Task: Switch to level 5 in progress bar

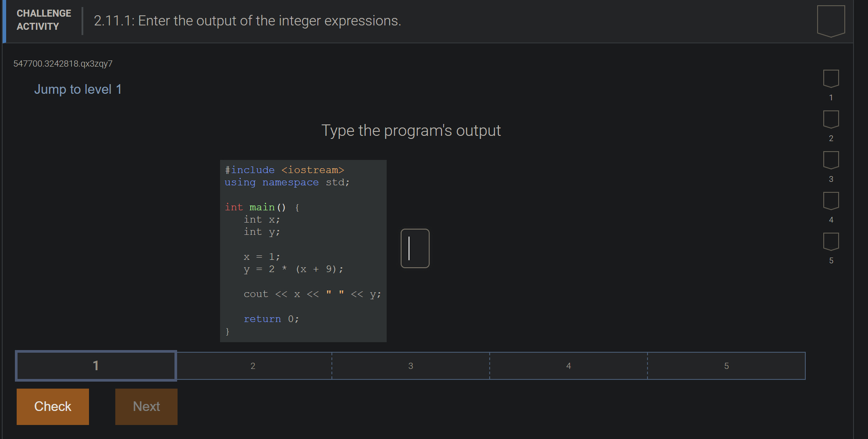Action: pos(726,366)
